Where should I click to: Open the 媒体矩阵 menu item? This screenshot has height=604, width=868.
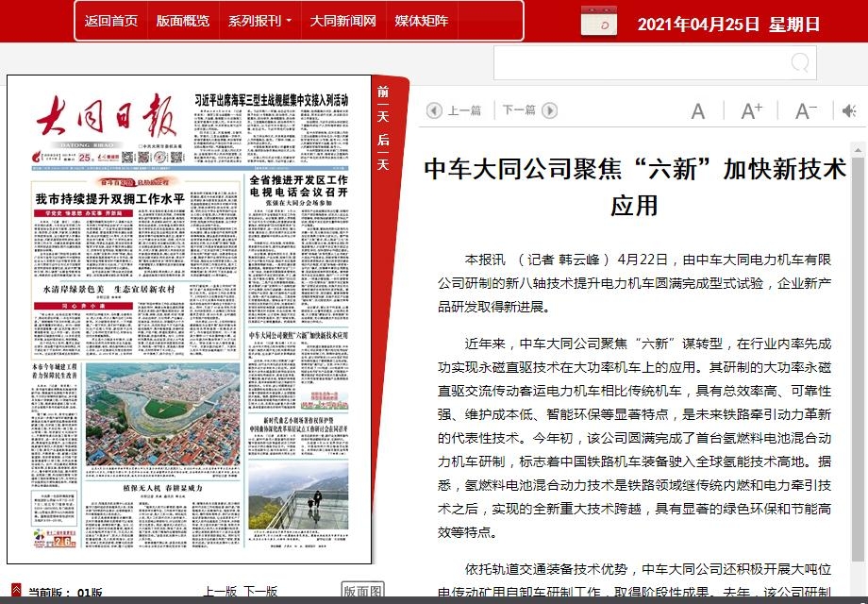(422, 21)
